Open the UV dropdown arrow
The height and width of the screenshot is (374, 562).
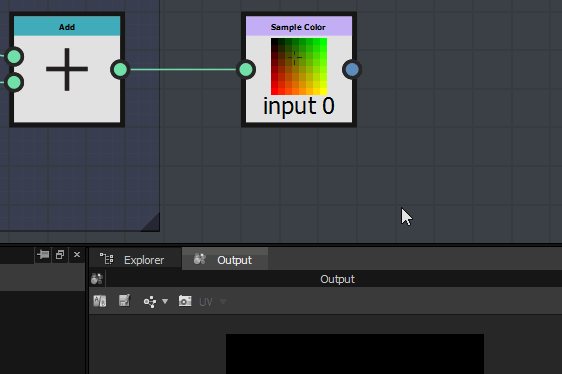coord(223,302)
